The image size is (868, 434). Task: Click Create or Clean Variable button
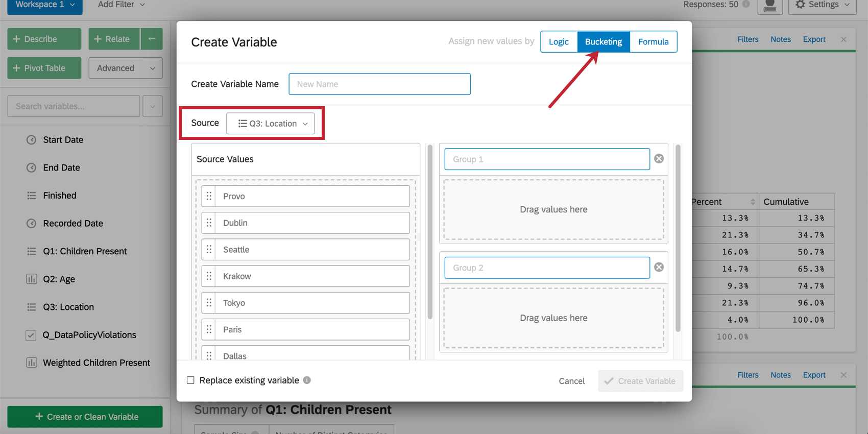(x=85, y=417)
